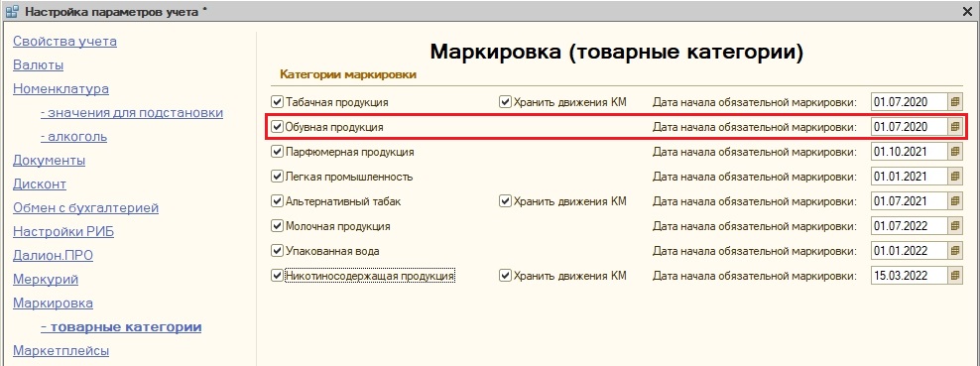Image resolution: width=980 pixels, height=366 pixels.
Task: Disable the Молочная продукция category checkbox
Action: coord(277,225)
